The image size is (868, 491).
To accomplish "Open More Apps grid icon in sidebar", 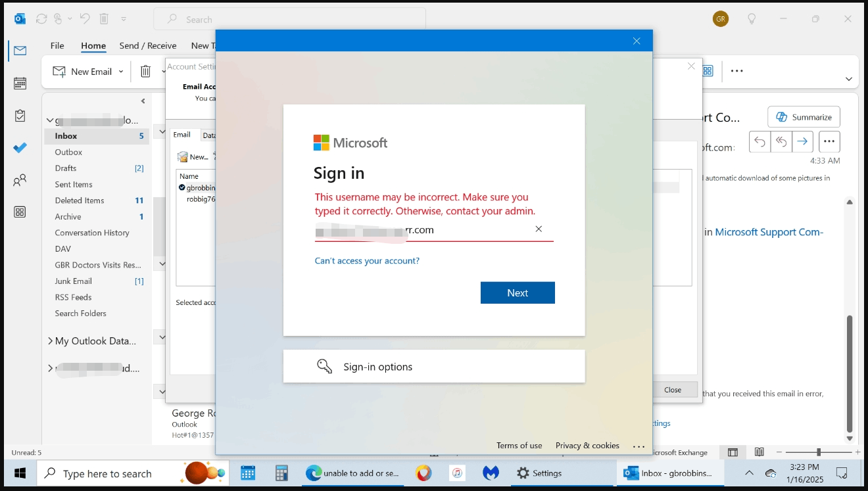I will point(20,212).
